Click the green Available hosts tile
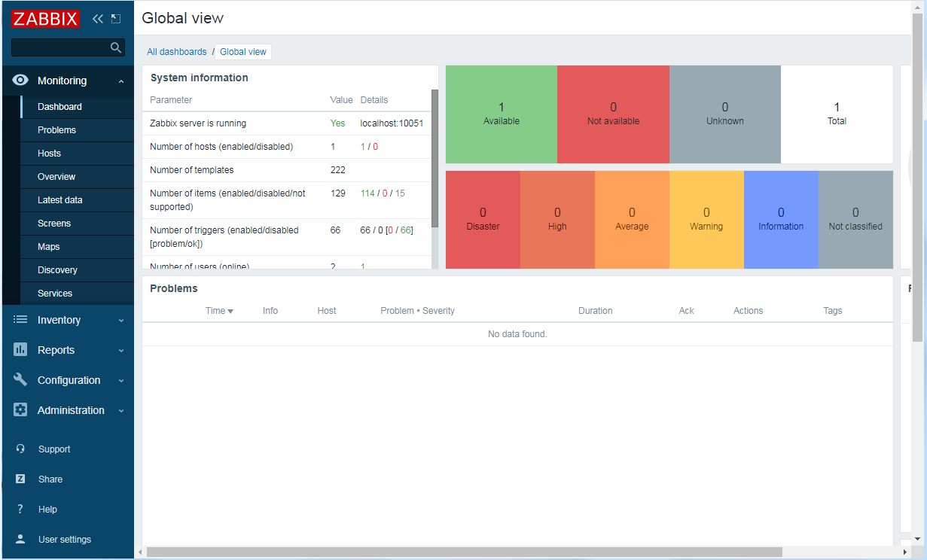This screenshot has height=560, width=927. click(x=502, y=114)
